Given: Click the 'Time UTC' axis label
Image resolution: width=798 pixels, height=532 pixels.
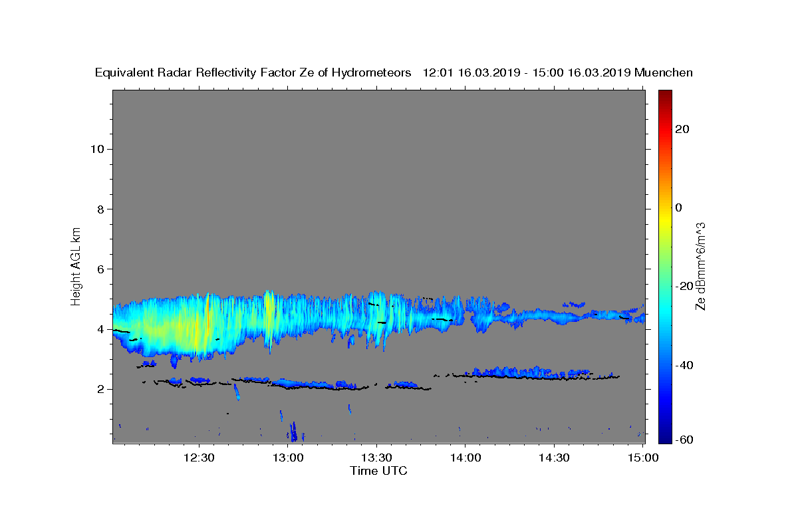Looking at the screenshot, I should click(378, 471).
